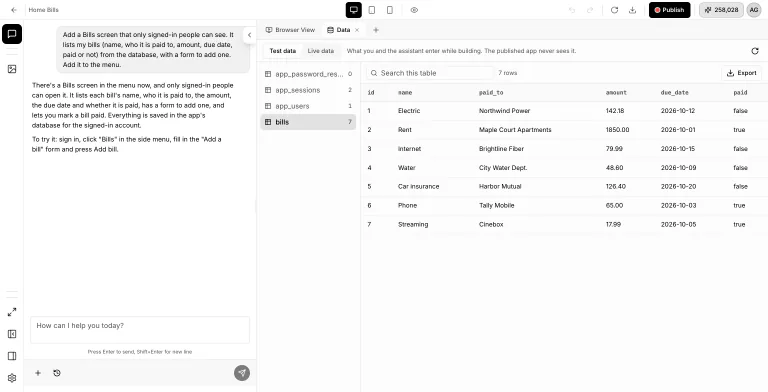Toggle the right split panel icon

(x=12, y=356)
